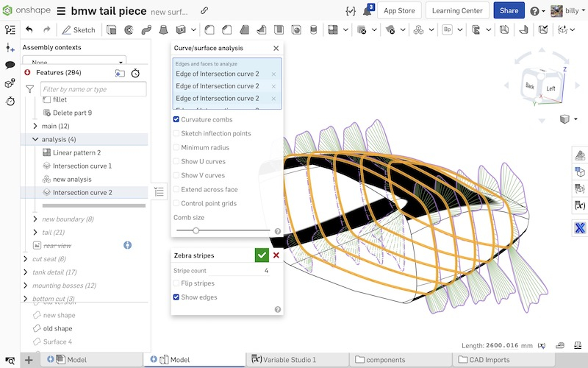This screenshot has height=368, width=588.
Task: Open the comments speech bubble panel
Action: coord(10,65)
